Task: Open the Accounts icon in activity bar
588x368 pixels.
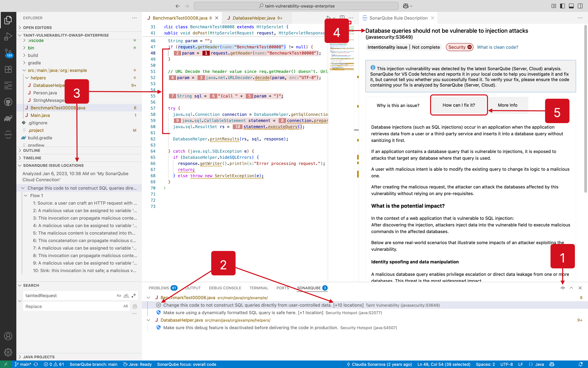Action: [x=8, y=336]
